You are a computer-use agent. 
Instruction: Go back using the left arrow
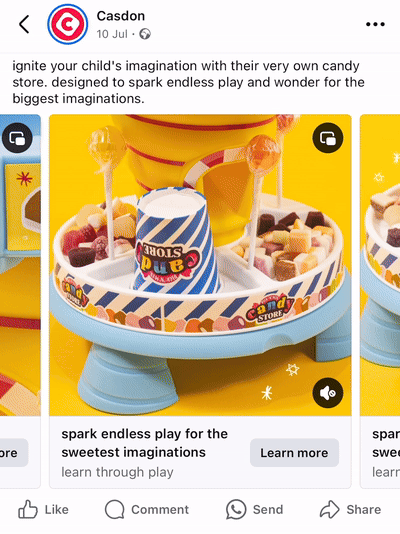pyautogui.click(x=24, y=24)
